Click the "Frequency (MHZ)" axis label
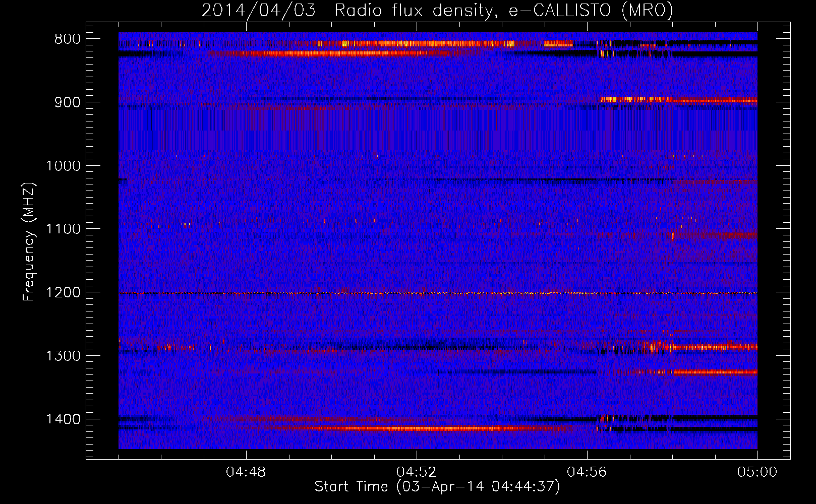The width and height of the screenshot is (816, 504). [29, 242]
